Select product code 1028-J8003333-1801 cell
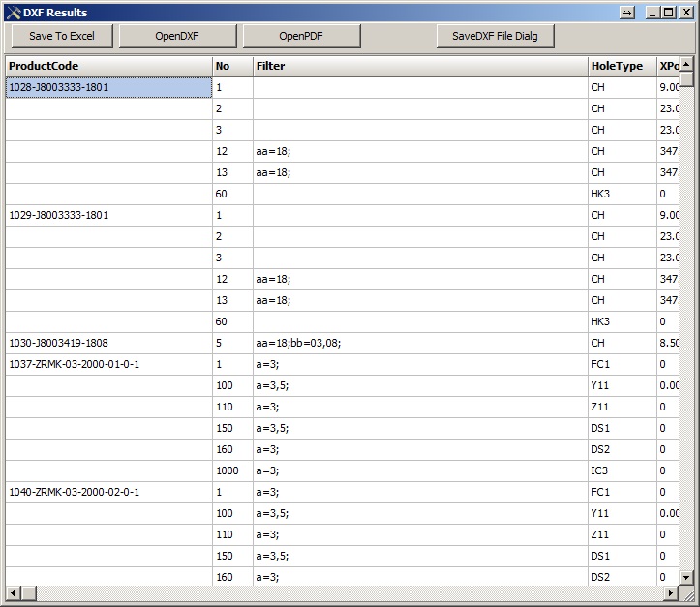Screen dimensions: 700x607 point(108,87)
